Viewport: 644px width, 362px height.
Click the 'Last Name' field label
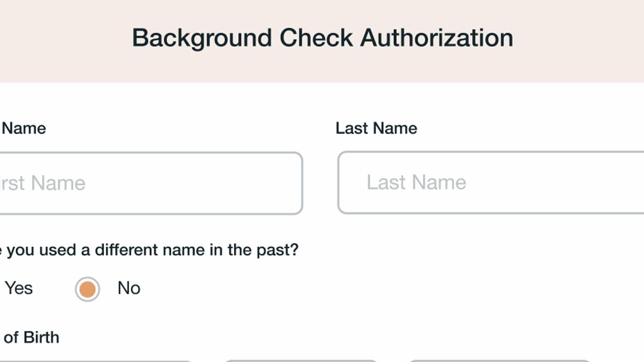click(376, 128)
